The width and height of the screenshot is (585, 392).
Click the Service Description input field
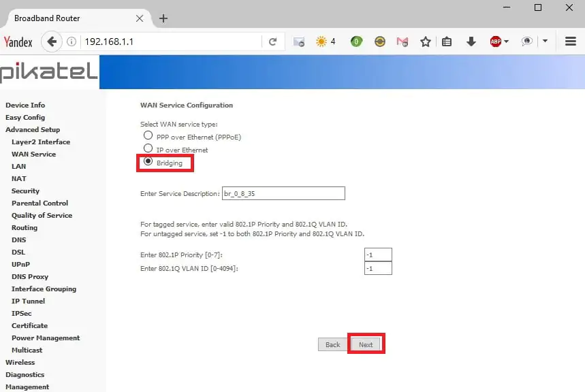[283, 193]
